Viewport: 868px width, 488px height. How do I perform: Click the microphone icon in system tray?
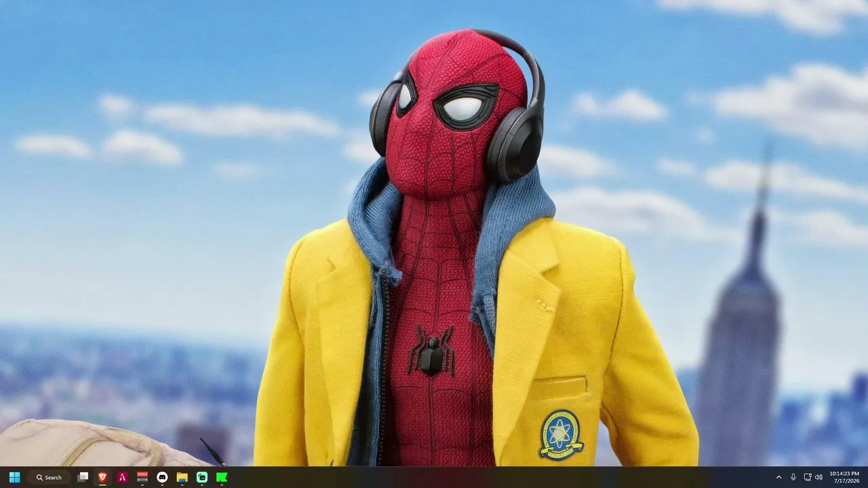pyautogui.click(x=793, y=477)
